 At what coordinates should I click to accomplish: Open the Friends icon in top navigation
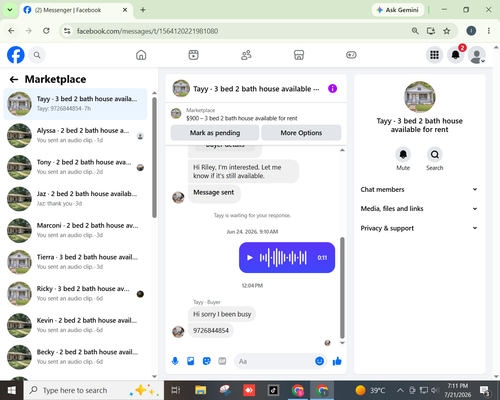point(246,55)
